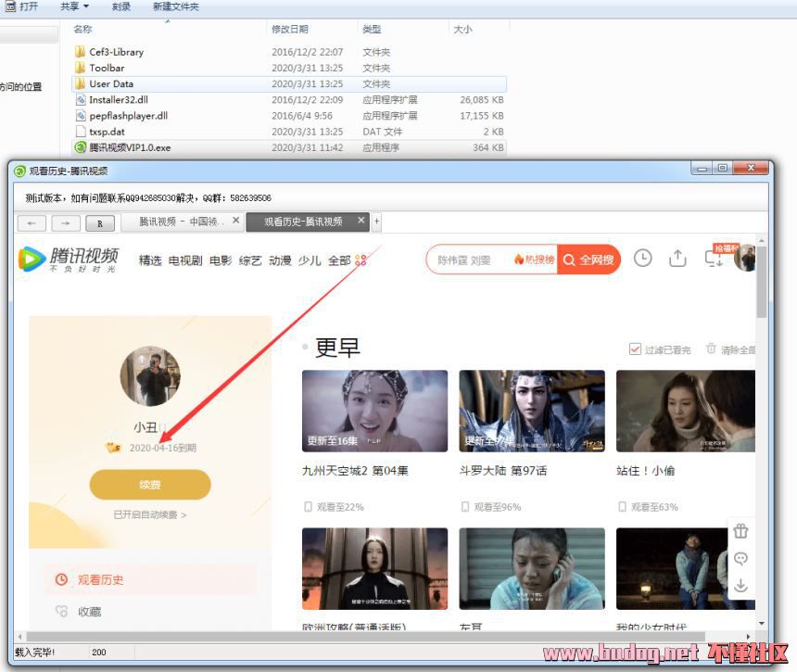Click the upload icon in header
This screenshot has width=797, height=672.
pyautogui.click(x=677, y=259)
